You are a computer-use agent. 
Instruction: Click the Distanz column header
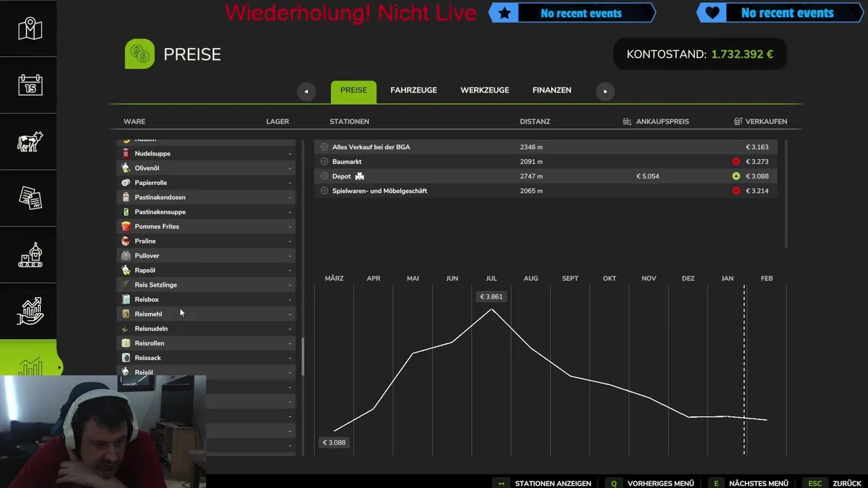point(535,121)
